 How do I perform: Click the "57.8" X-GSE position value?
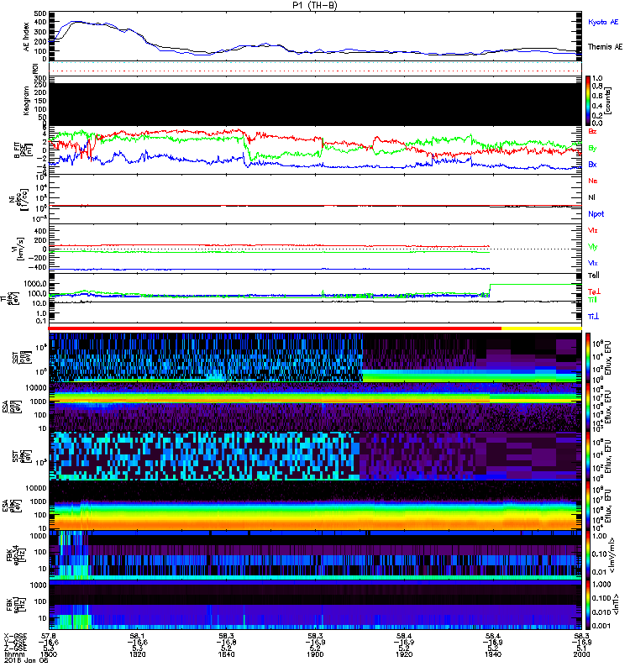49,636
